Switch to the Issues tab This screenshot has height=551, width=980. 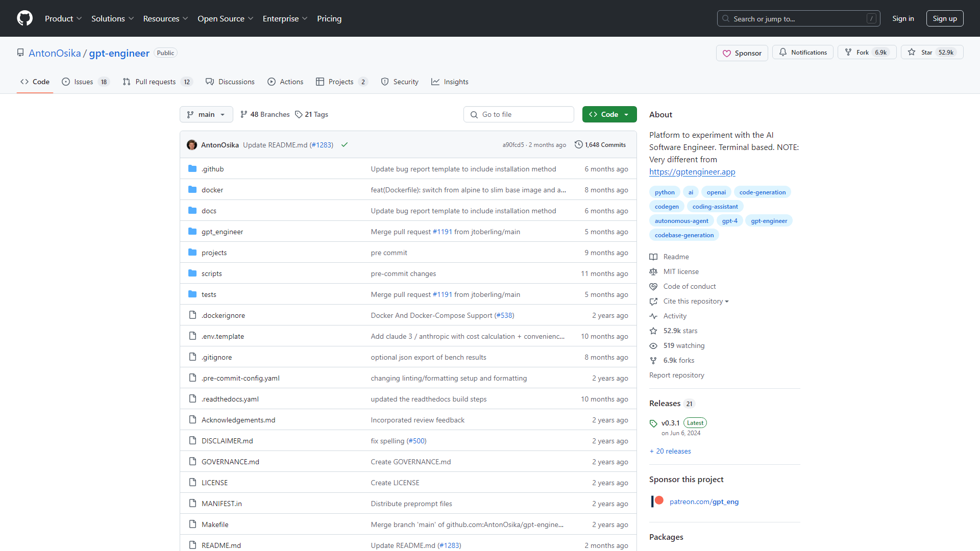point(86,82)
